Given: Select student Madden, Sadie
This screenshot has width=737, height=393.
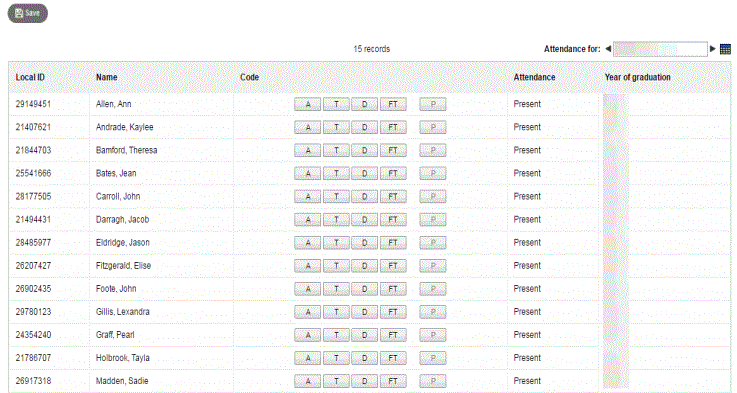Looking at the screenshot, I should [x=122, y=381].
